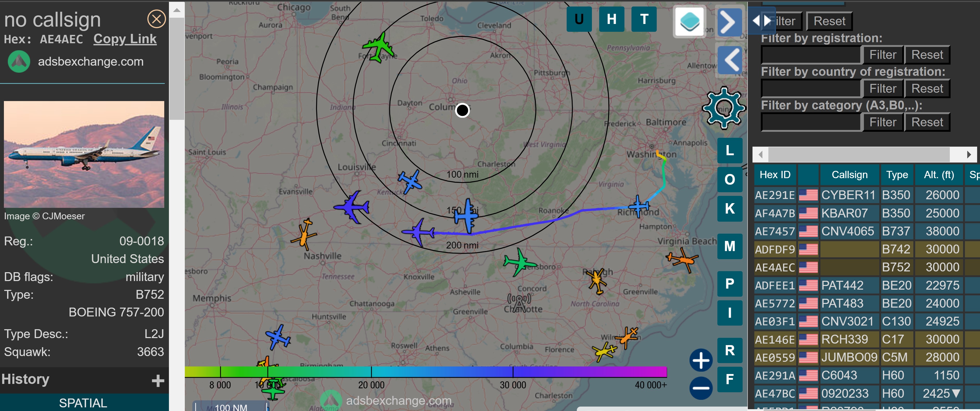Sort table by Alt. (ft) column
The image size is (980, 411).
coord(939,175)
